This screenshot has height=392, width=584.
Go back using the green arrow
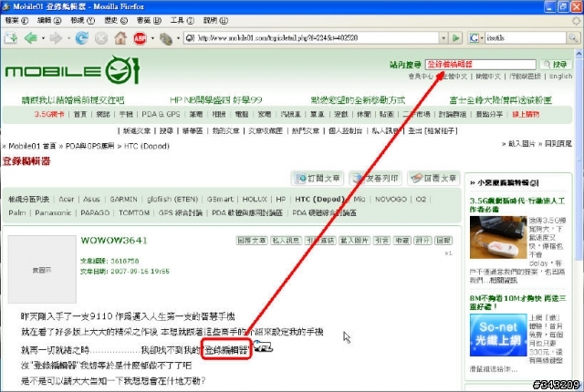point(31,38)
